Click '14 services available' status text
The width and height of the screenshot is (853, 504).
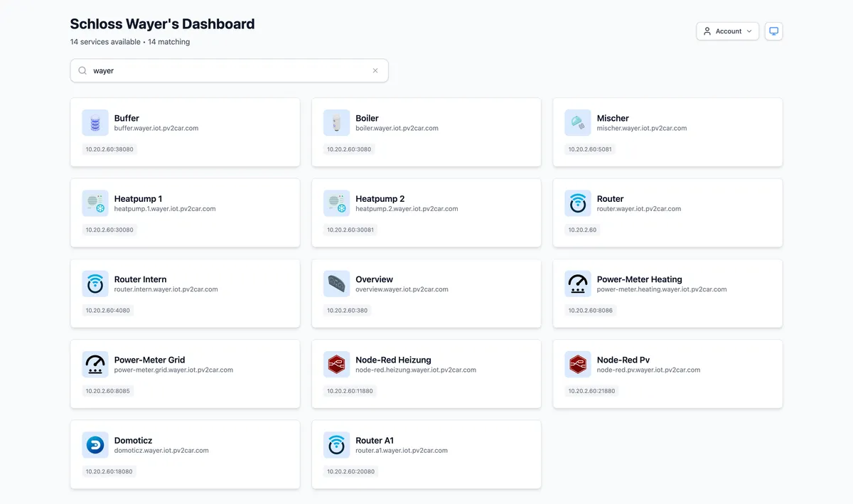click(x=105, y=42)
